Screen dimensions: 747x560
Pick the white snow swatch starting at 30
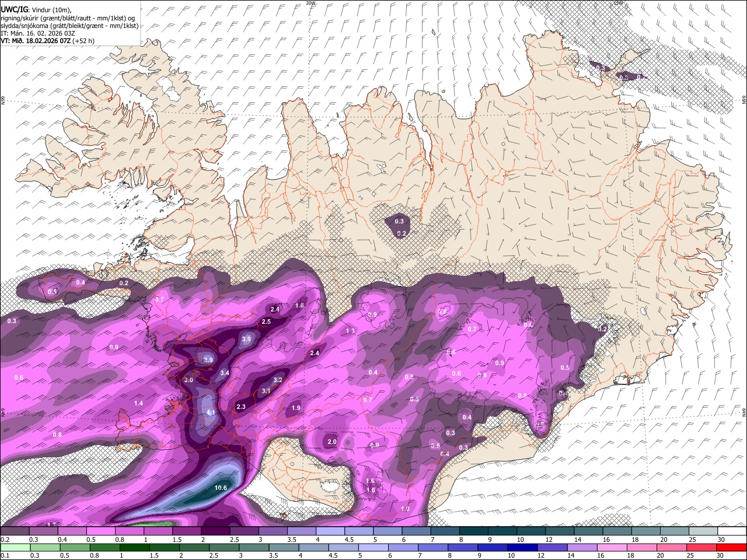(732, 531)
